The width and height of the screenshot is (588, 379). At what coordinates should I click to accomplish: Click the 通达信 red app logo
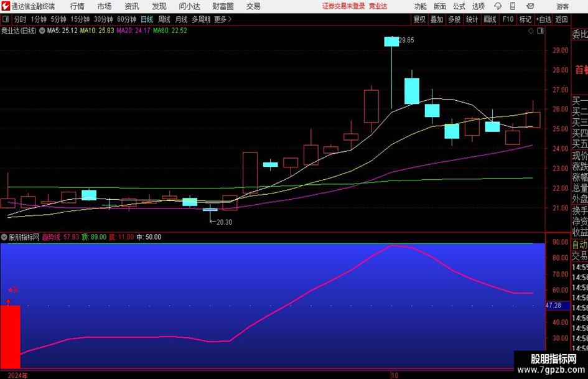click(6, 6)
